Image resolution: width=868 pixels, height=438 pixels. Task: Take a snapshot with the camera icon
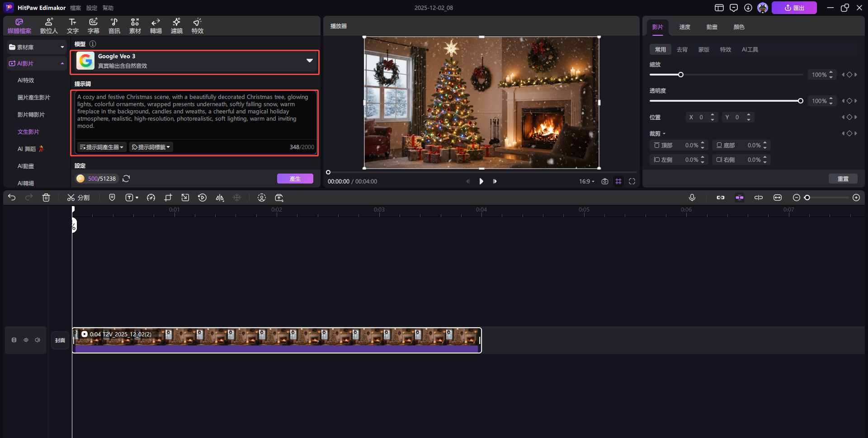605,181
